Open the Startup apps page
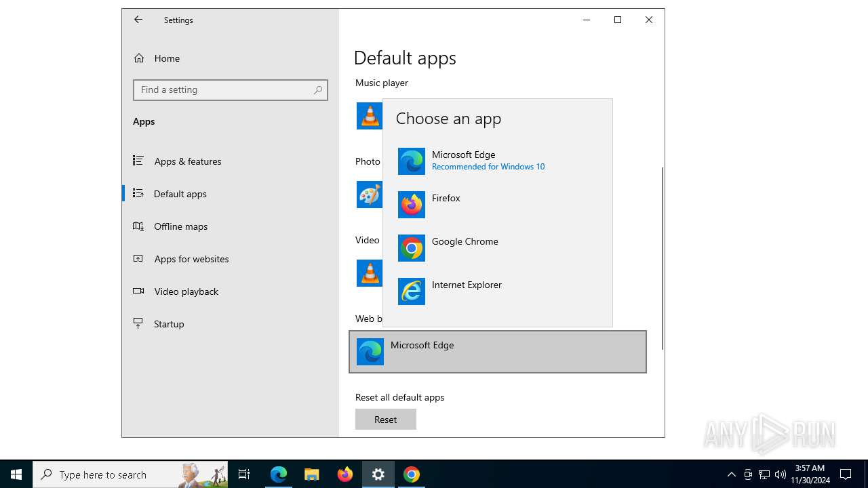The width and height of the screenshot is (868, 488). [231, 324]
